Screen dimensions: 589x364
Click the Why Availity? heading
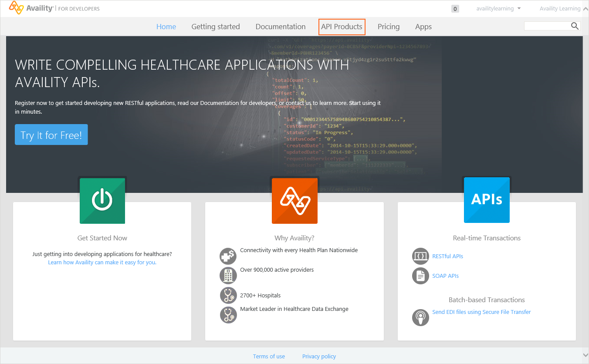point(294,238)
